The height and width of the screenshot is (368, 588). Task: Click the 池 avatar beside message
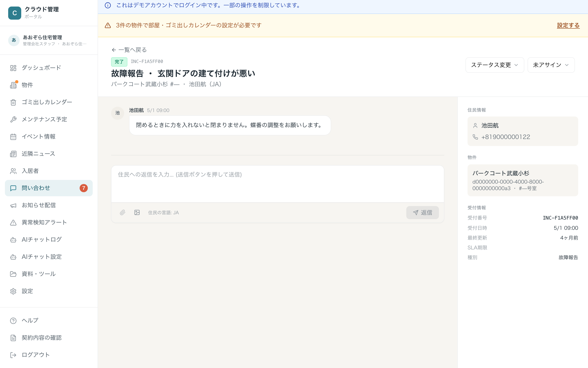pyautogui.click(x=118, y=113)
